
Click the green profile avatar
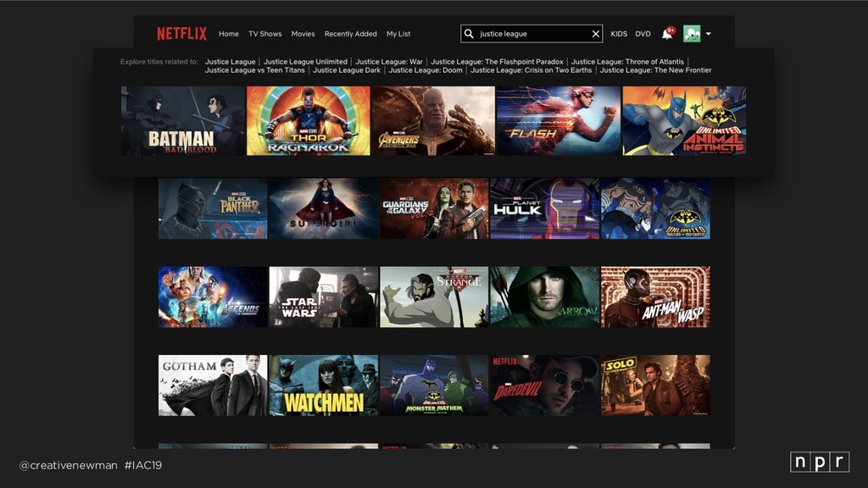point(692,34)
